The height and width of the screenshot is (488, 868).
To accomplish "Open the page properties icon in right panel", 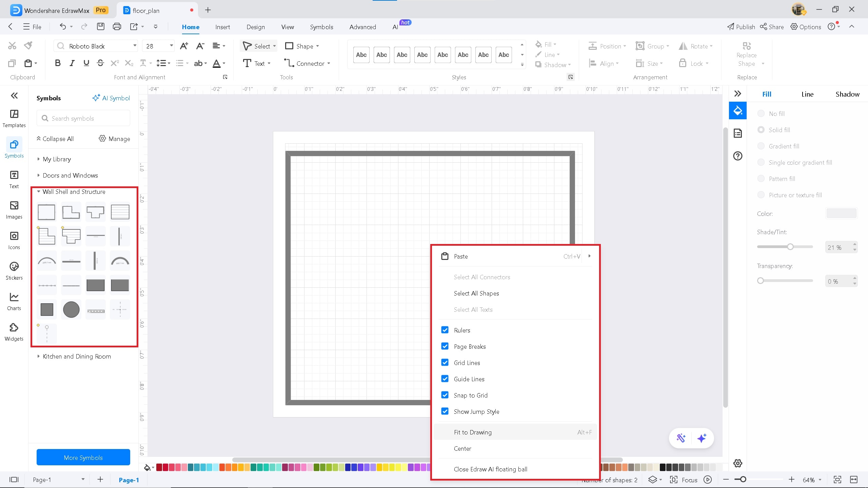I will click(738, 133).
